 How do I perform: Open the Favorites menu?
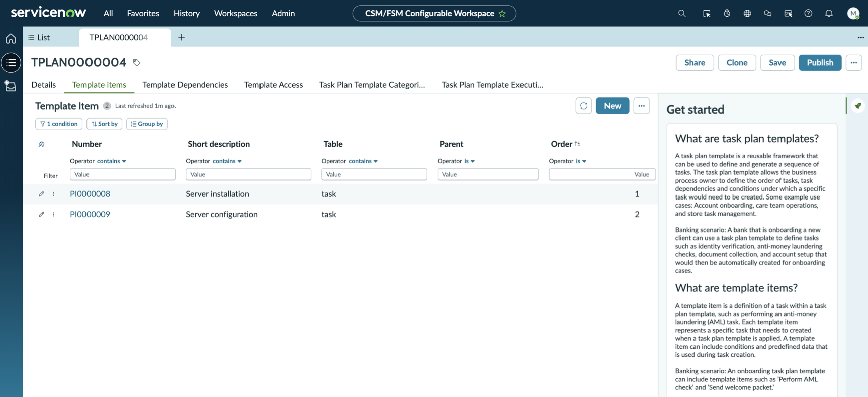[143, 13]
